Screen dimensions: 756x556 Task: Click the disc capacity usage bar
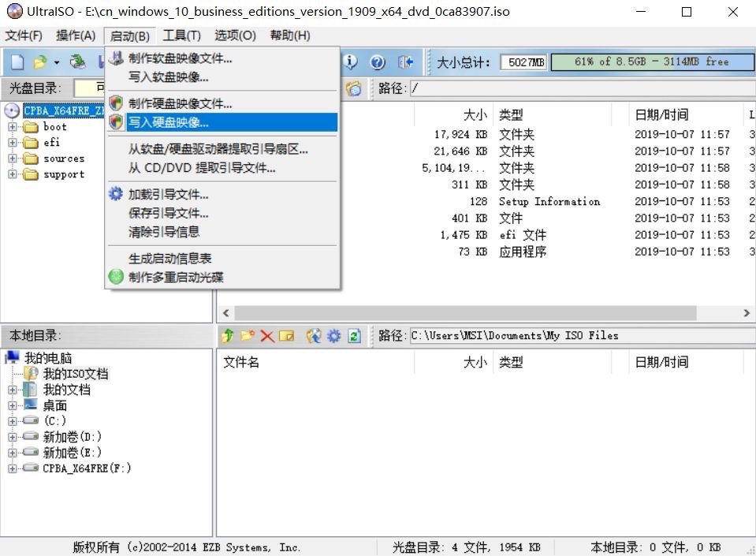point(650,62)
